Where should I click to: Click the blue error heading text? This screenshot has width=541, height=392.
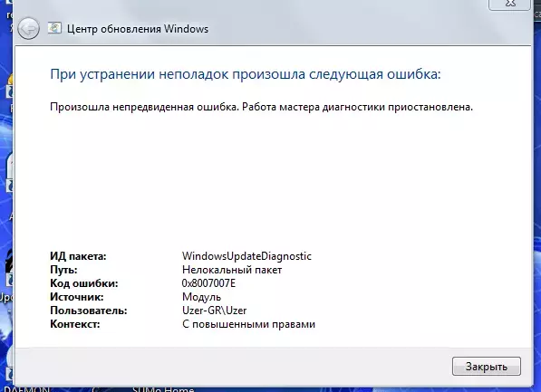246,74
